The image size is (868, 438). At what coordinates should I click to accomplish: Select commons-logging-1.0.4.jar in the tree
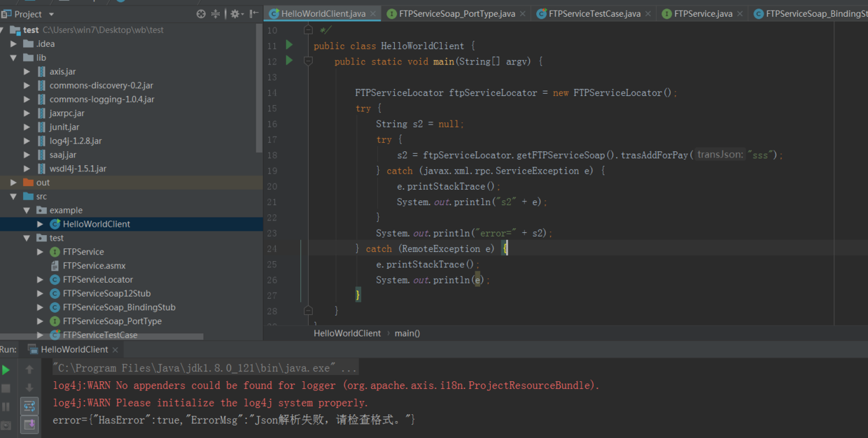pos(101,99)
